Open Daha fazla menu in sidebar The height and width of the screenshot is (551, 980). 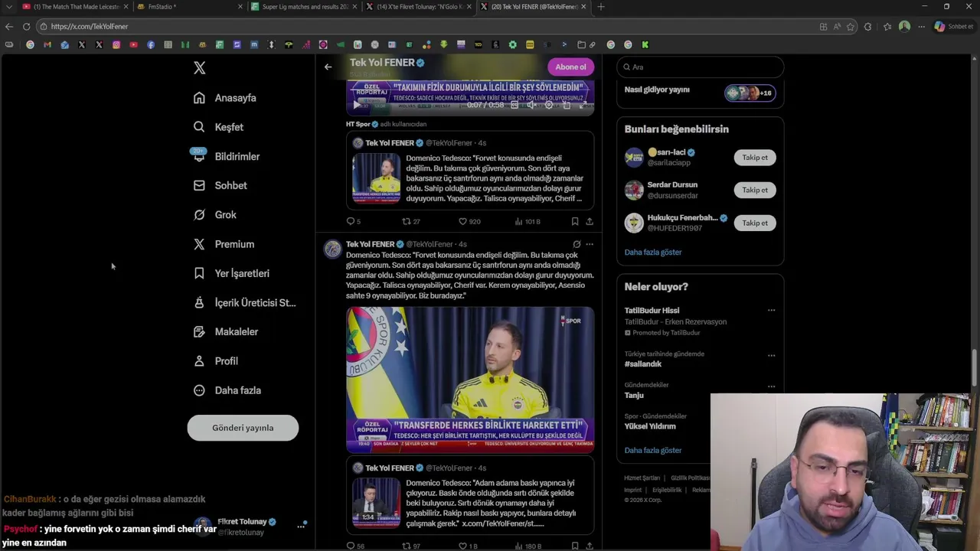227,390
